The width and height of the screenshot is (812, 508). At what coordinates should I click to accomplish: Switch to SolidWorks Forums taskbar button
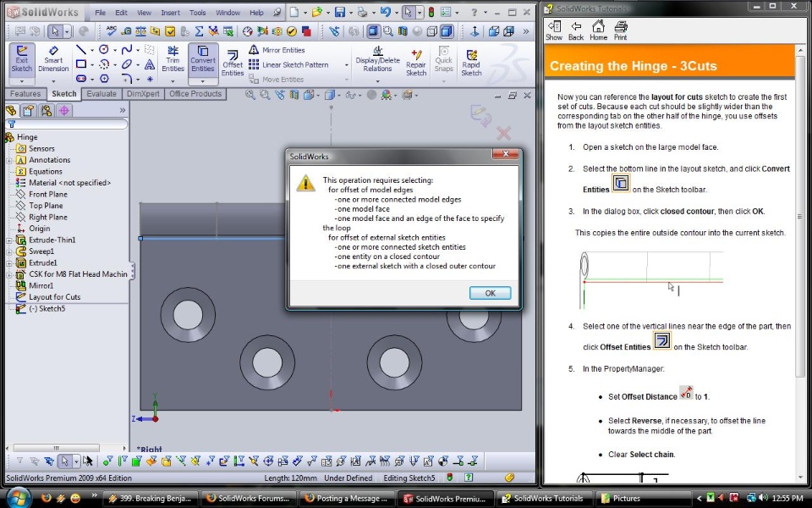pyautogui.click(x=249, y=498)
